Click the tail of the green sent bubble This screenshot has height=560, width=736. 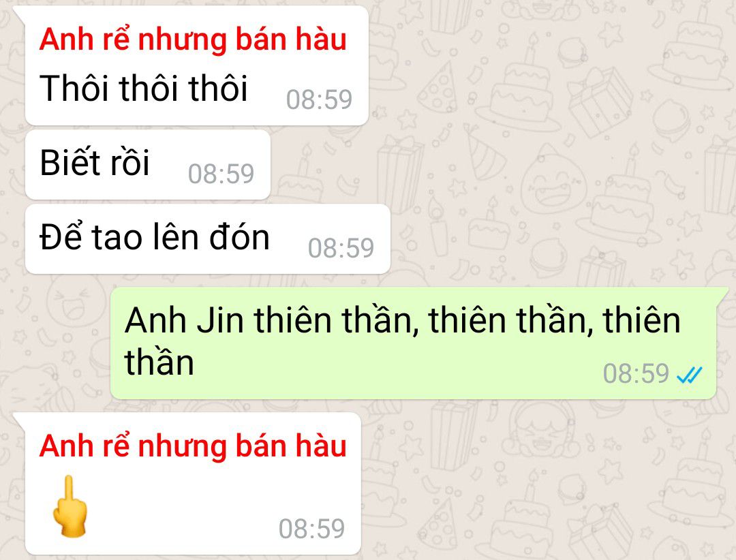(x=721, y=295)
